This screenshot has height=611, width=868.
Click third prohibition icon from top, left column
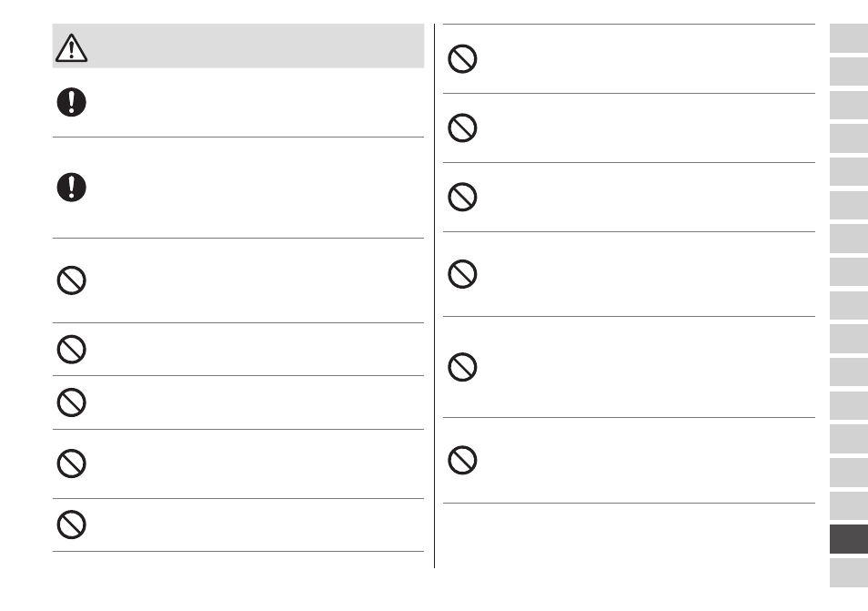click(x=71, y=402)
